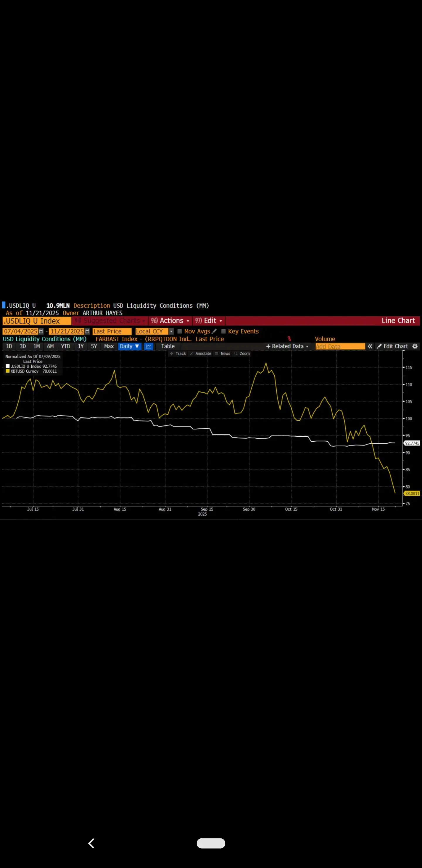Select the line chart type icon
This screenshot has width=422, height=868.
[149, 346]
